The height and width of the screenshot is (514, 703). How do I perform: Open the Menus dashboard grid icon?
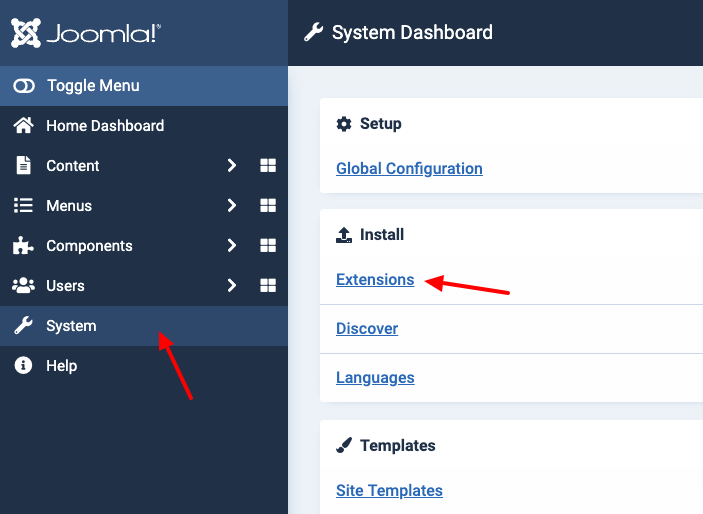pos(268,205)
